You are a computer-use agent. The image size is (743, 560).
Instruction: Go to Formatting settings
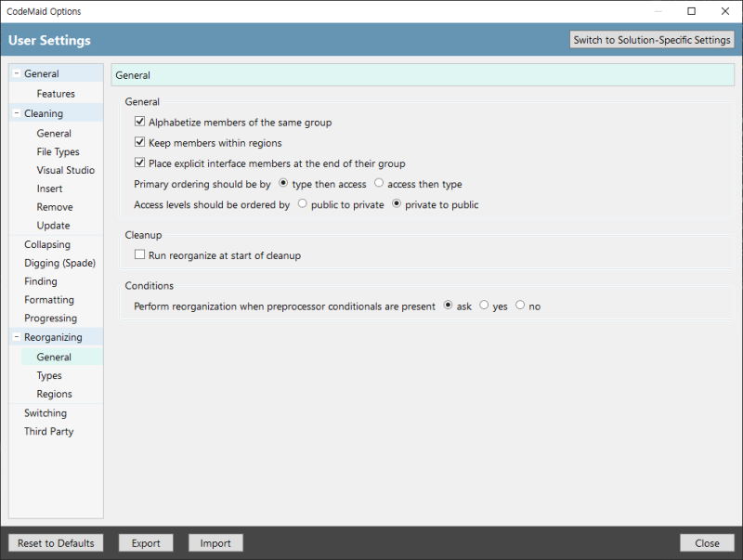[49, 300]
